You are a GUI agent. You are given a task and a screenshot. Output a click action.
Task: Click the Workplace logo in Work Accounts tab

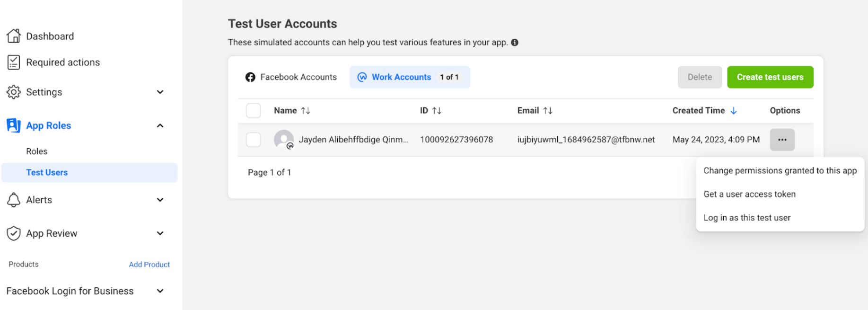[x=362, y=77]
